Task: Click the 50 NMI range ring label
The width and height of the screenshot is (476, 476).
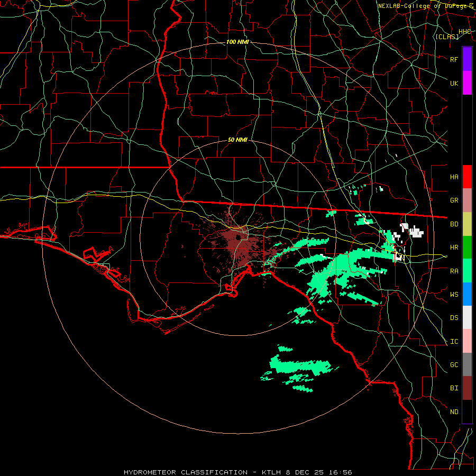Action: [237, 140]
